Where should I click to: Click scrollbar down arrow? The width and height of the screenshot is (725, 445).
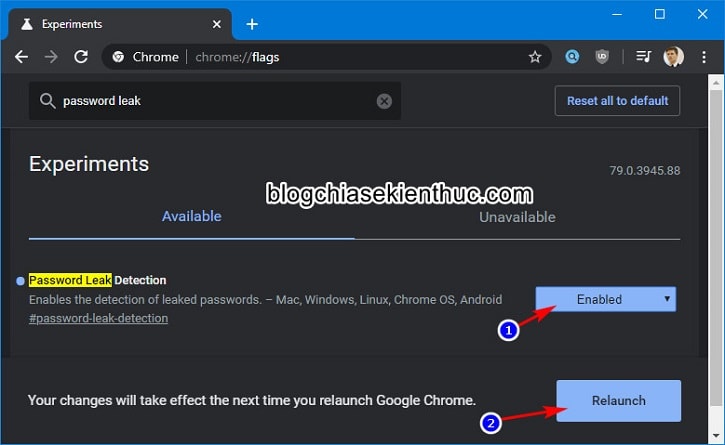[x=716, y=435]
